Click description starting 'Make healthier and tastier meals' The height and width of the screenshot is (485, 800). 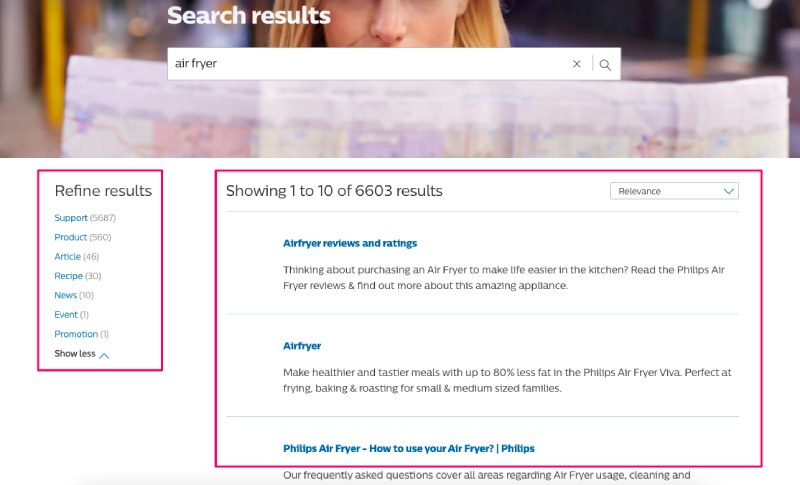(x=507, y=380)
